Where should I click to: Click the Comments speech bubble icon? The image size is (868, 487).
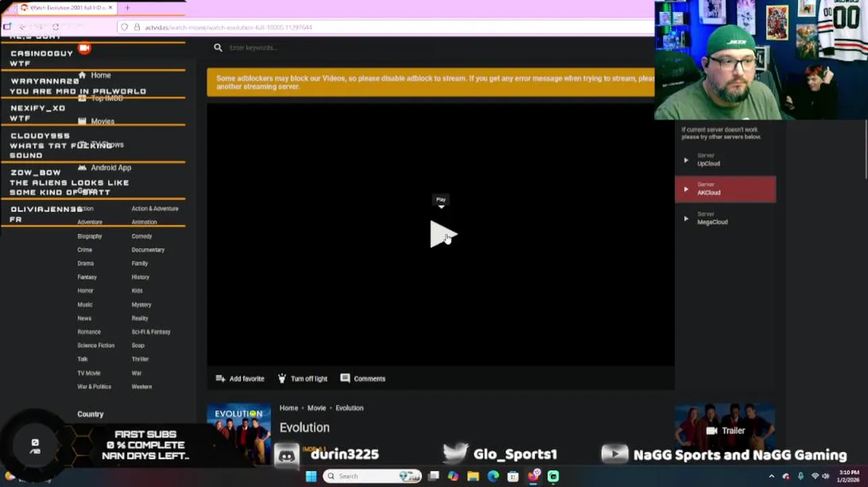coord(345,378)
